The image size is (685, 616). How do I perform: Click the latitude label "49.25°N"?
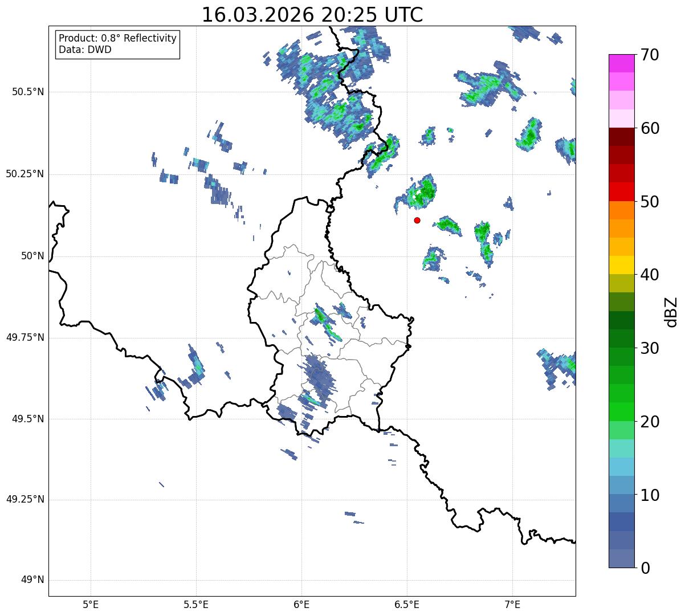[x=25, y=500]
